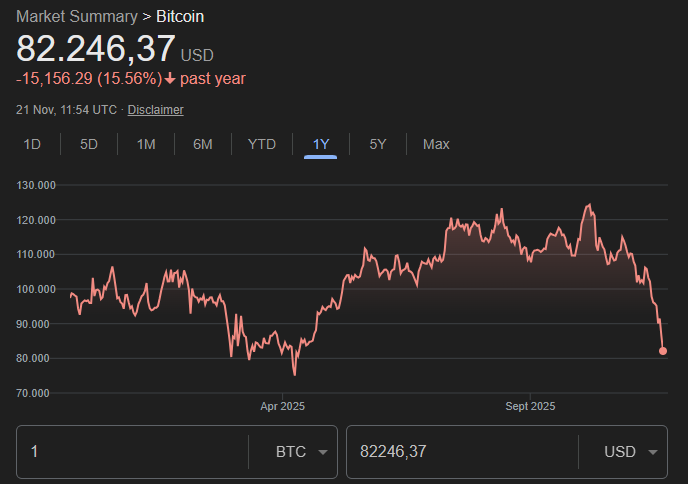Expand the BTC currency dropdown
The height and width of the screenshot is (484, 688).
pos(302,452)
